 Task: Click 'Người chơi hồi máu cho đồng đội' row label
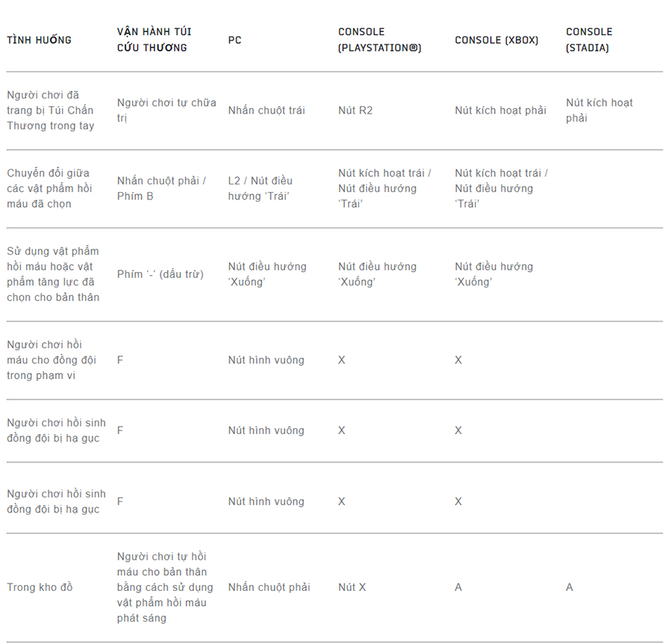click(x=52, y=360)
